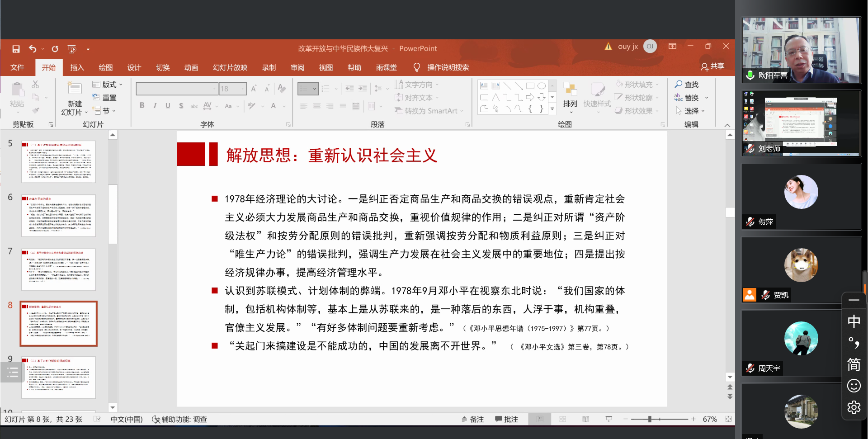Toggle the 批注 comments pane

click(506, 419)
